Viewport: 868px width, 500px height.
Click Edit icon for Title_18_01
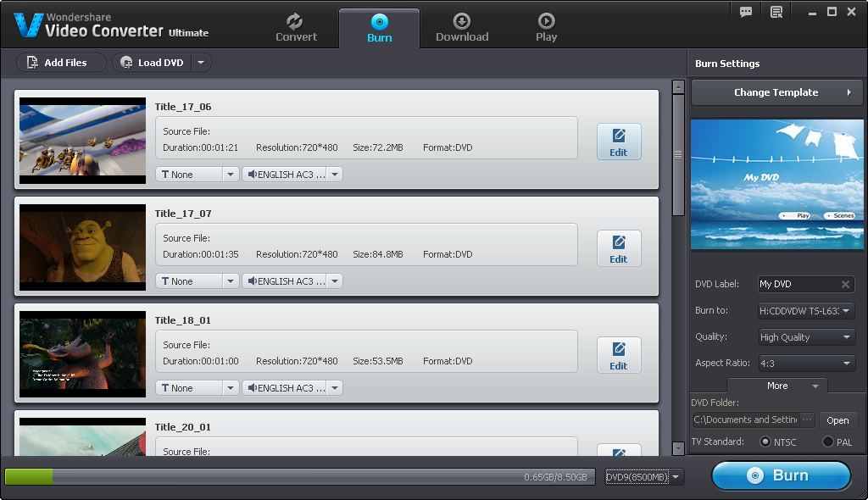coord(619,355)
